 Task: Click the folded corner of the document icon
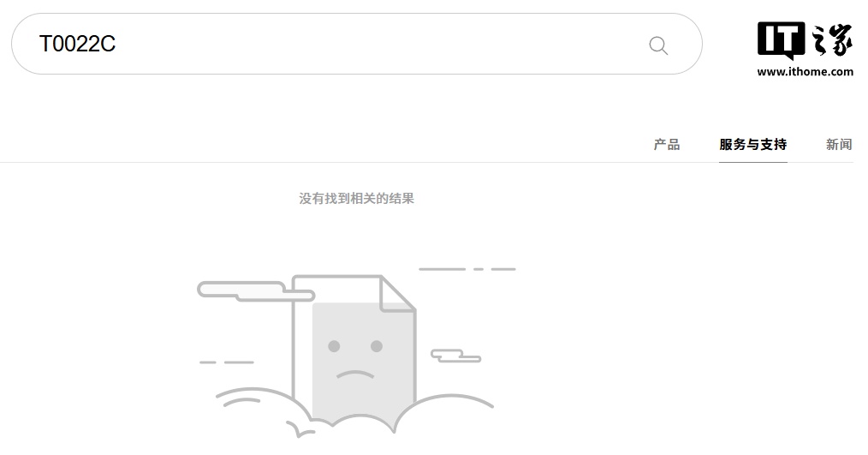click(x=397, y=294)
